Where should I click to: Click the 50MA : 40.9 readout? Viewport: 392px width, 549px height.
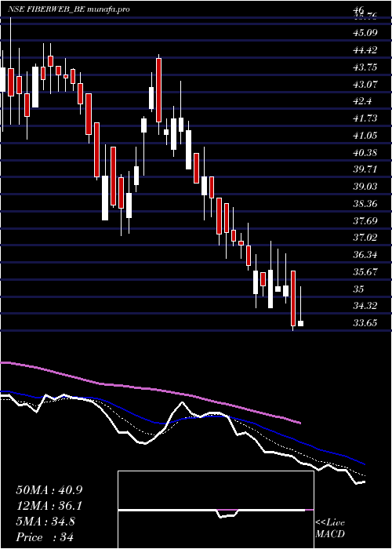pyautogui.click(x=49, y=490)
